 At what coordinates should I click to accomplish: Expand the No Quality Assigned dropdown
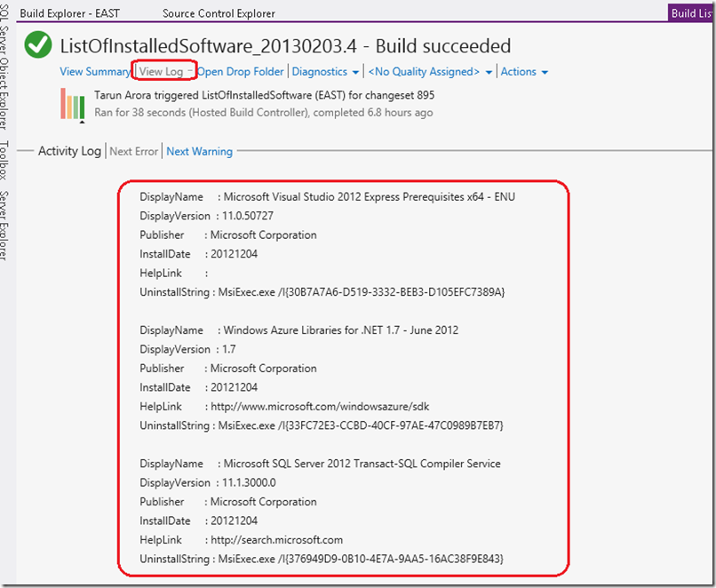430,72
